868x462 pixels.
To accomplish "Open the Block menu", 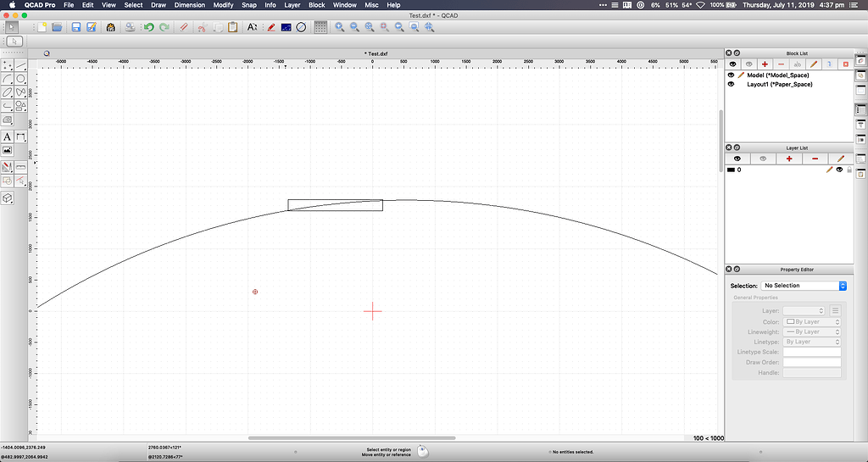I will 317,5.
